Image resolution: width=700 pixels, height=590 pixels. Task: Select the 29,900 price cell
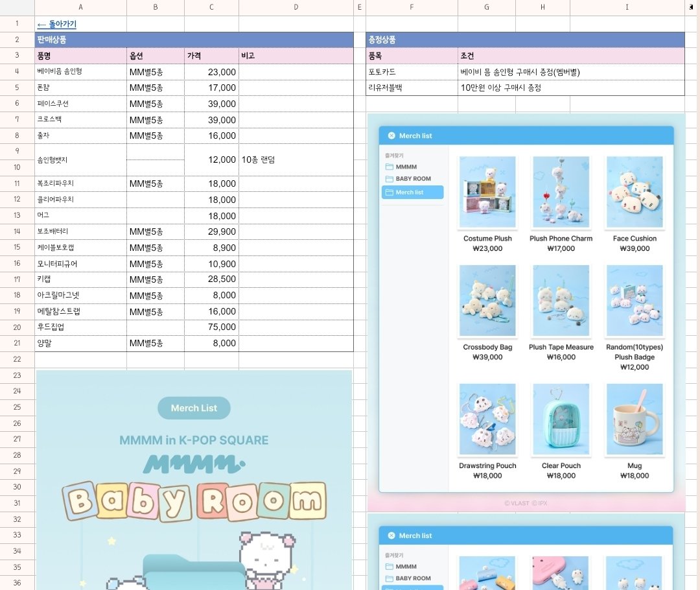[x=211, y=231]
